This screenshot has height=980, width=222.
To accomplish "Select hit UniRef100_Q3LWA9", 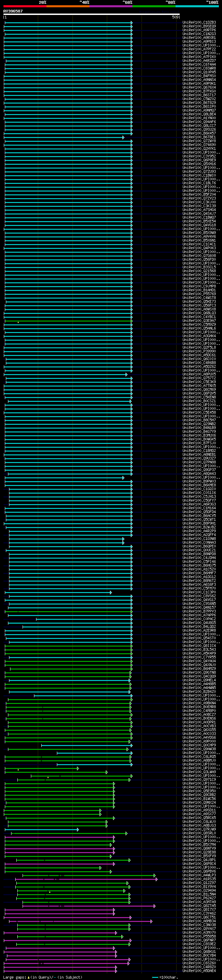I will point(199,772).
